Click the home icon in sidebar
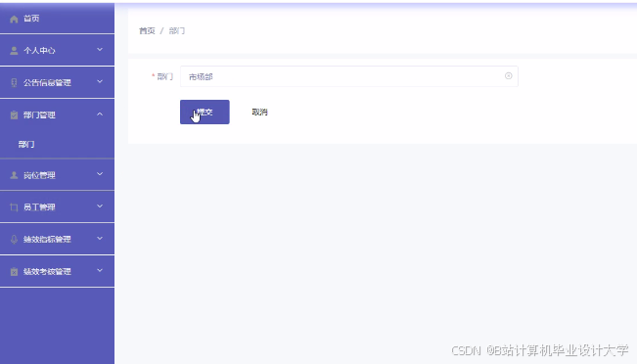The width and height of the screenshot is (637, 364). tap(14, 20)
